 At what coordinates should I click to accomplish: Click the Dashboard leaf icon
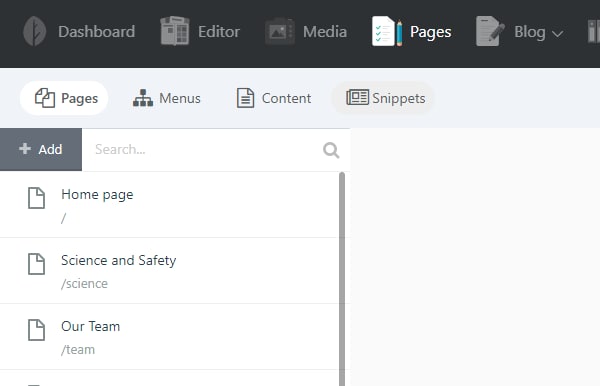[x=34, y=31]
